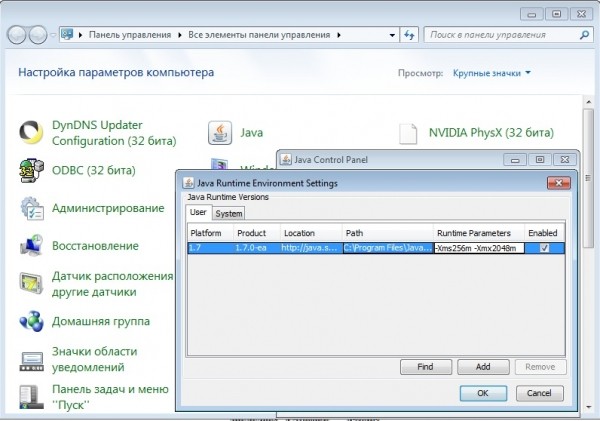Maximize the Java Control Panel window
600x421 pixels.
coord(540,160)
